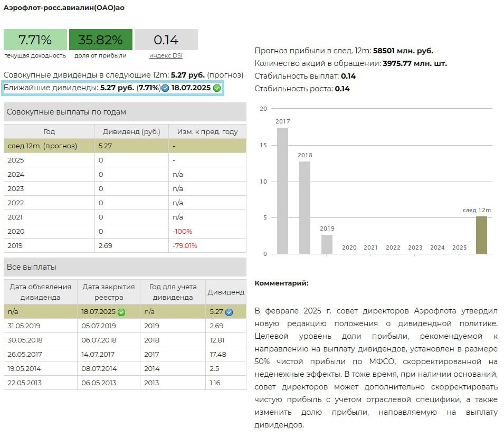504x438 pixels.
Task: Click blue badge icon after (7.71%) in nearest dividends line
Action: (x=165, y=88)
